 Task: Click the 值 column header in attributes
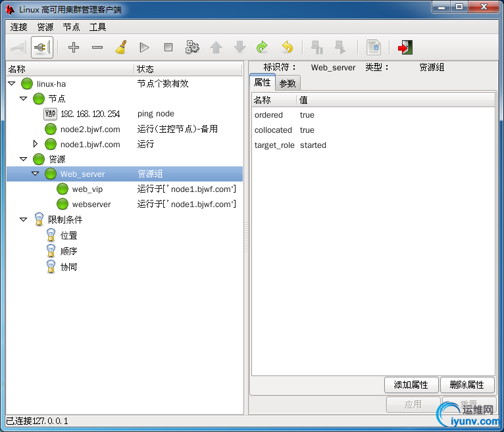coord(395,100)
